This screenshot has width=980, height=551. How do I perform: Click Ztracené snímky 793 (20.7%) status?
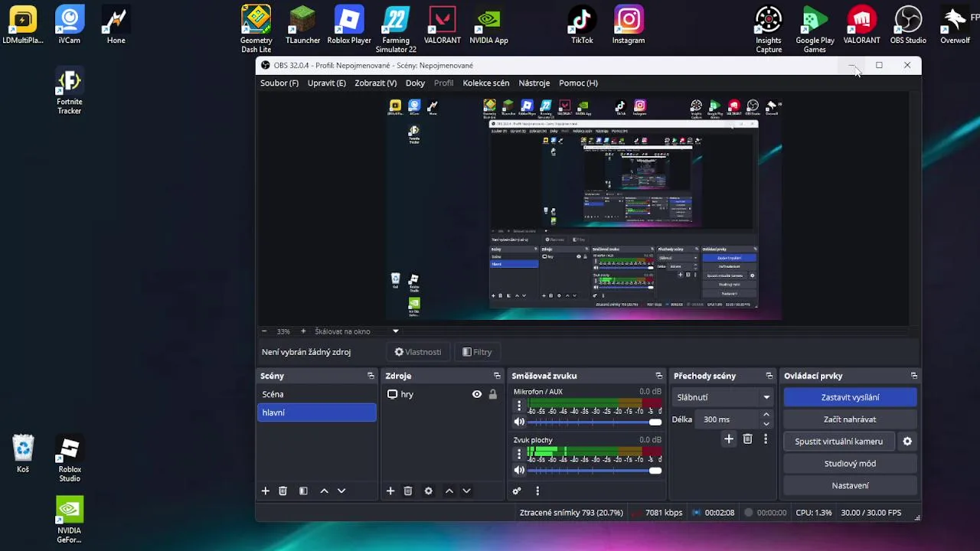pos(571,513)
